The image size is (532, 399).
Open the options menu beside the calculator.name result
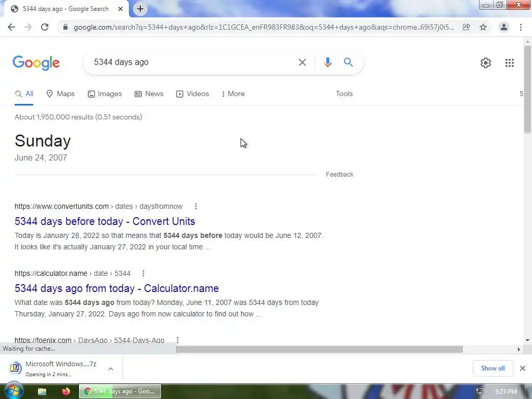pos(143,273)
